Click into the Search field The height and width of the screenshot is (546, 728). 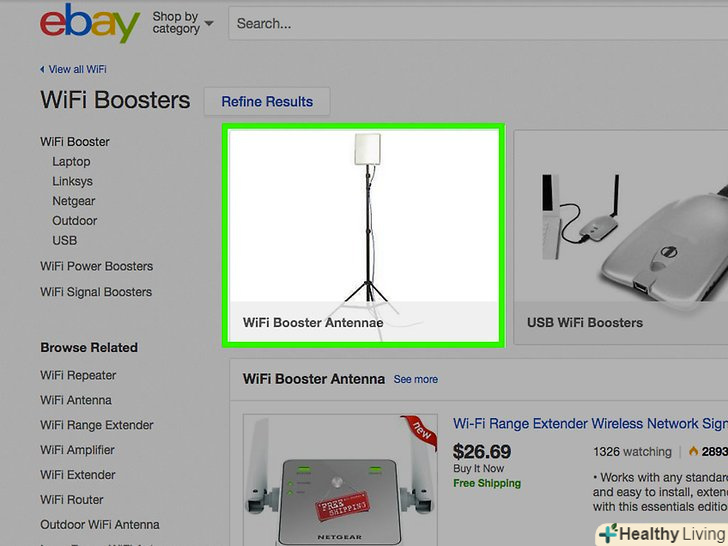click(478, 23)
